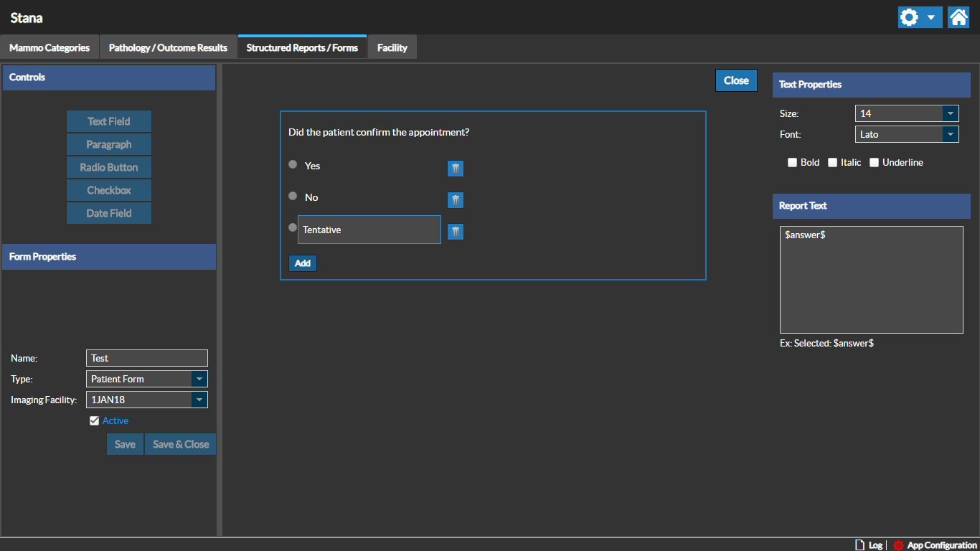Expand the Size dropdown
Viewport: 980px width, 551px height.
pyautogui.click(x=950, y=113)
